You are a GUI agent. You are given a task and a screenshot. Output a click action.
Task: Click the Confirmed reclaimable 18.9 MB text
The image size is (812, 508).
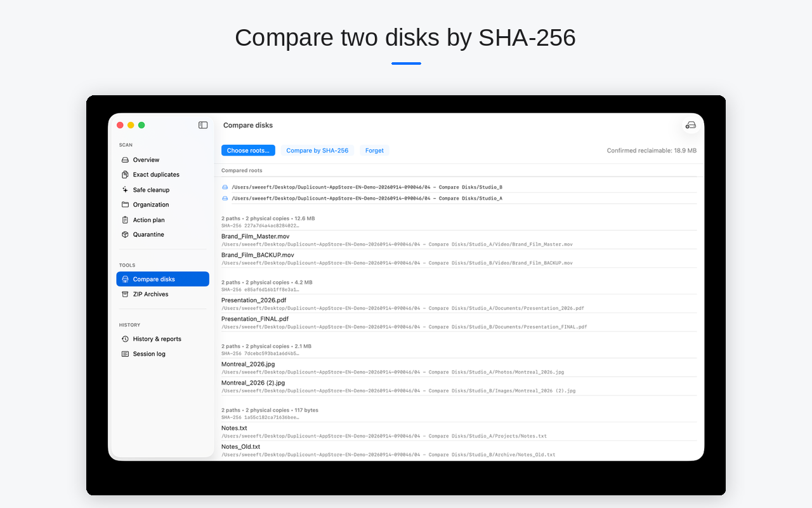[x=652, y=150]
